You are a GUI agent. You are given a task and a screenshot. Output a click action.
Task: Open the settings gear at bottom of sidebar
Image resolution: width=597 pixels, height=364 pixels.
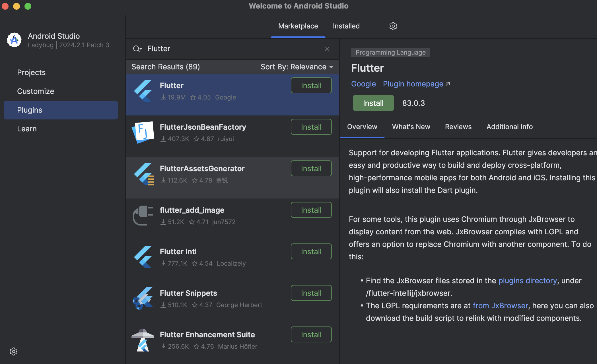(x=14, y=351)
